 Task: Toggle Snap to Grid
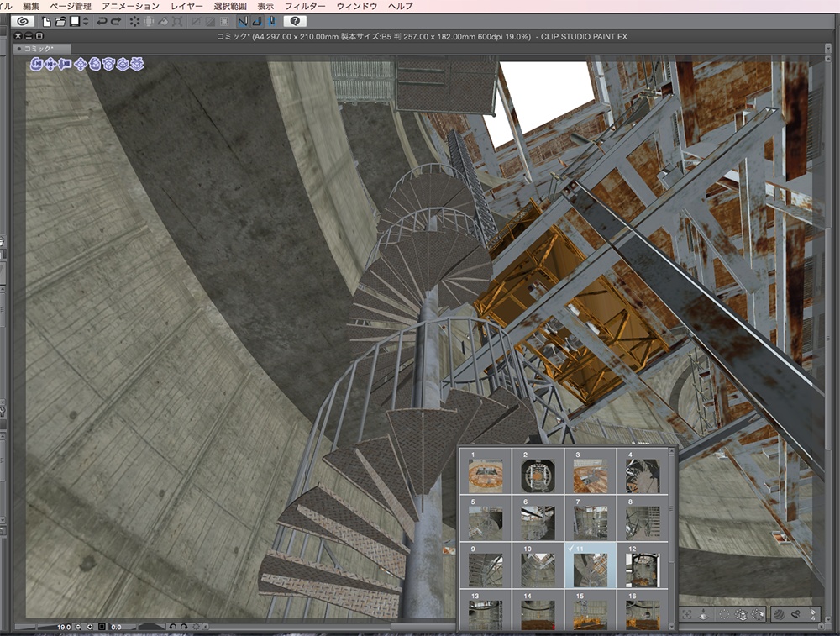tap(272, 22)
